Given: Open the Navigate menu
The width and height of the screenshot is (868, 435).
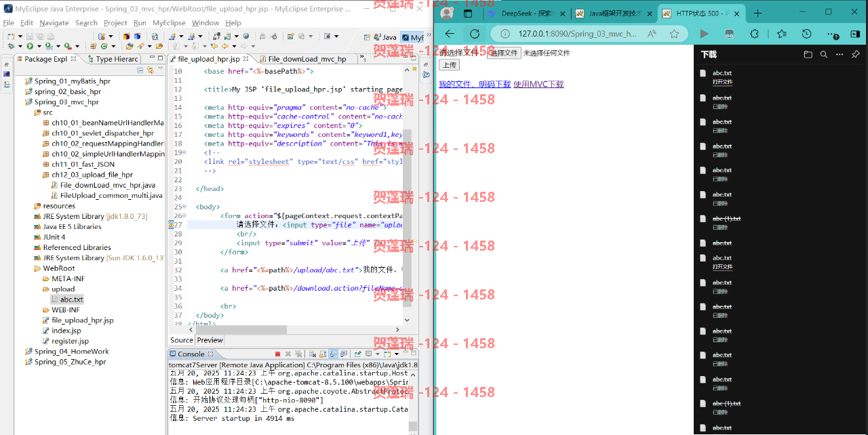Looking at the screenshot, I should [54, 22].
